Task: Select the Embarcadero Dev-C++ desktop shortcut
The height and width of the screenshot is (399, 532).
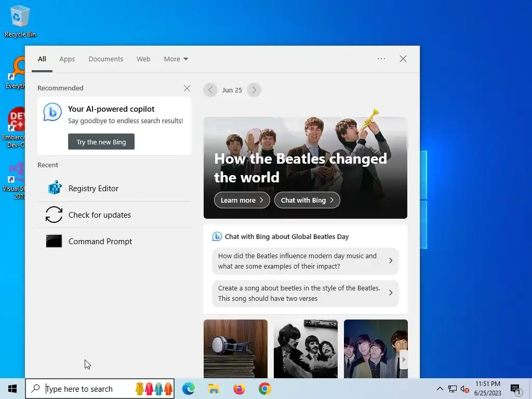Action: [14, 128]
